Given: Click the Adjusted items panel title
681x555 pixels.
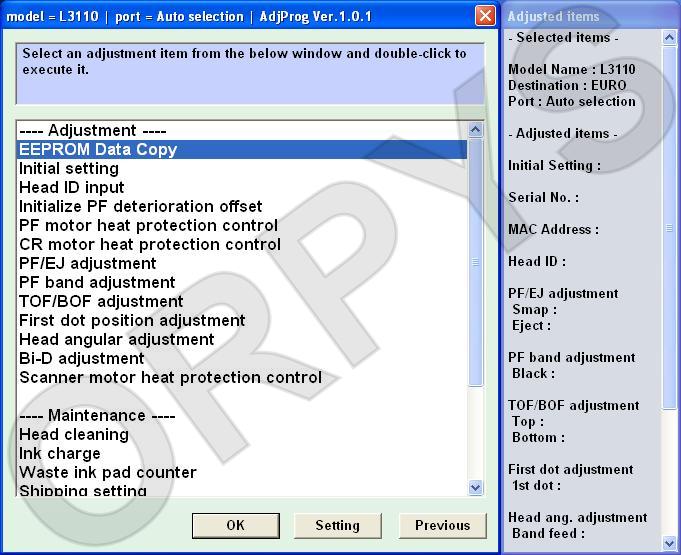Looking at the screenshot, I should tap(553, 17).
